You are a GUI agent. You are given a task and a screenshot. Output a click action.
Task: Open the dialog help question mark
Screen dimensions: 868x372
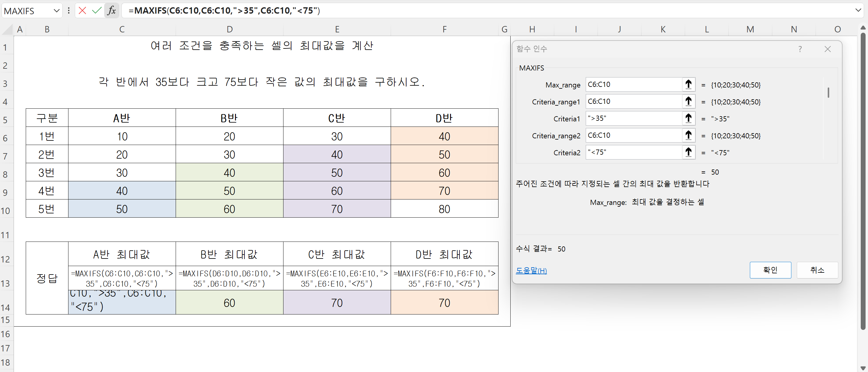pos(800,49)
